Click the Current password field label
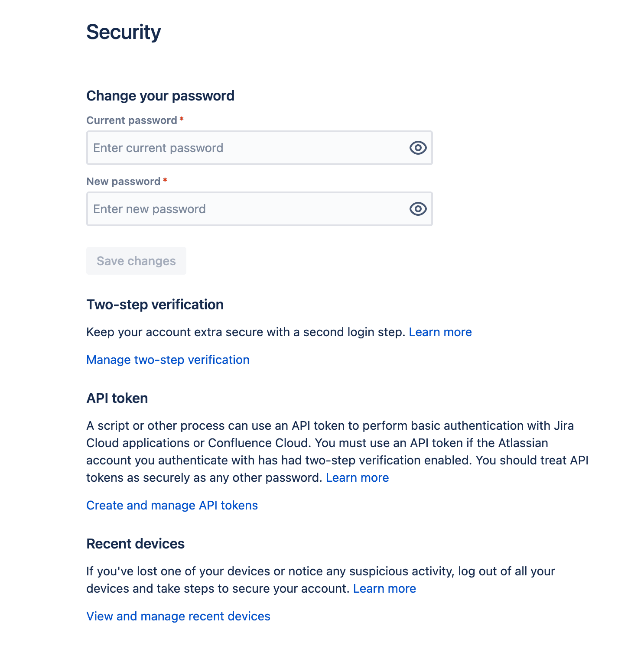Viewport: 644px width, 662px height. (x=132, y=120)
